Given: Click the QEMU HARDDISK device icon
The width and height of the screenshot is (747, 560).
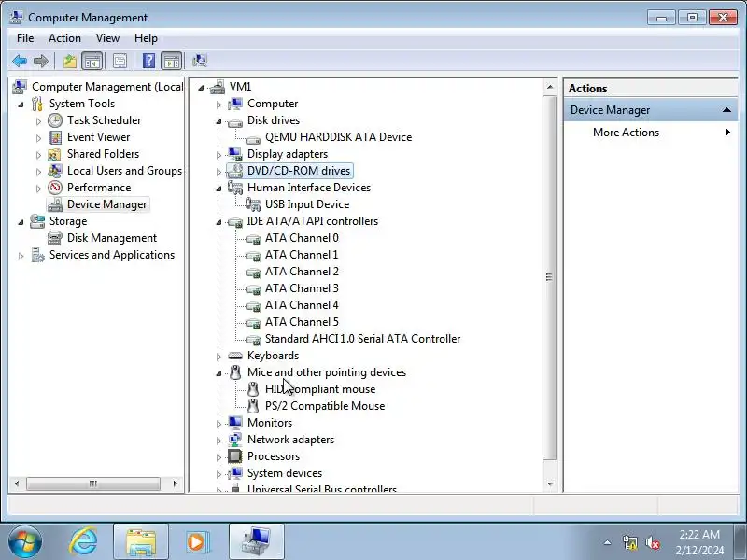Looking at the screenshot, I should (253, 138).
